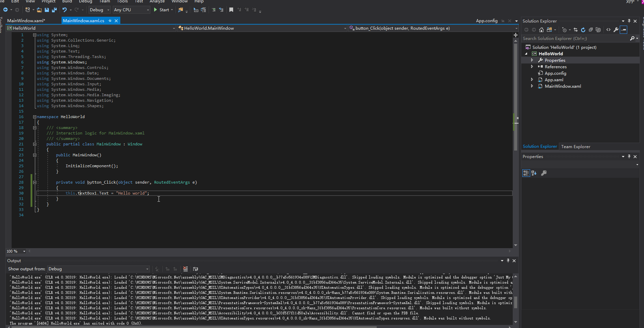Switch to the Solution Explorer bottom tab
Viewport: 644px width, 328px height.
pyautogui.click(x=540, y=147)
